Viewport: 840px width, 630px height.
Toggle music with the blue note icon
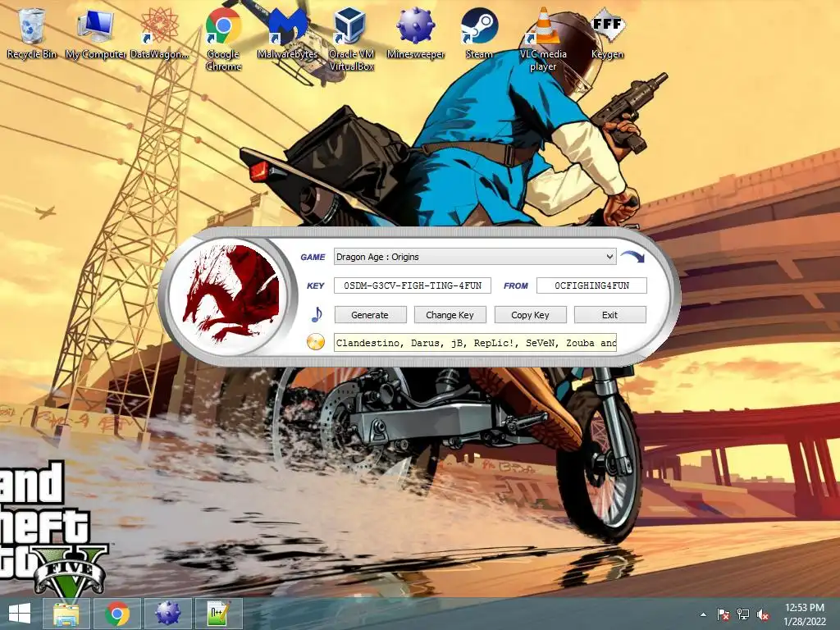coord(317,314)
